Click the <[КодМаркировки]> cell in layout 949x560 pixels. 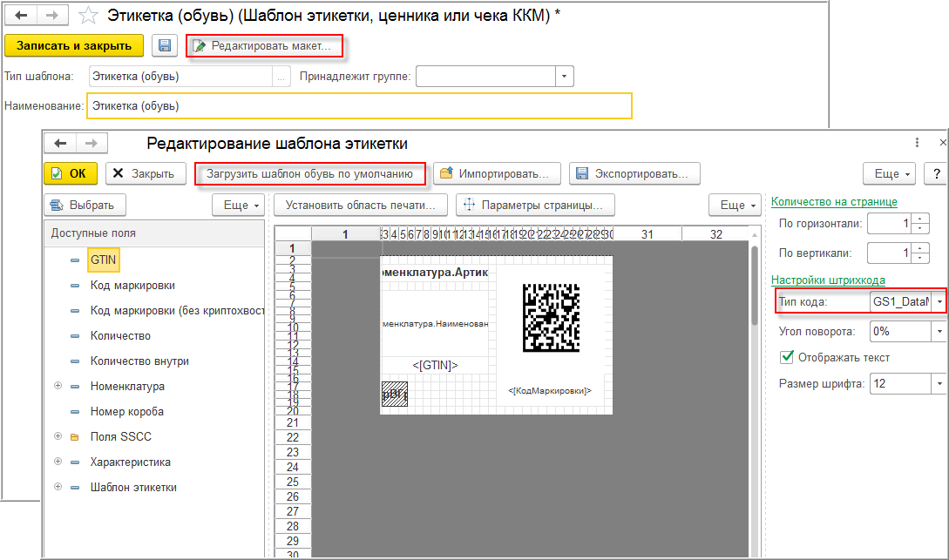click(550, 391)
